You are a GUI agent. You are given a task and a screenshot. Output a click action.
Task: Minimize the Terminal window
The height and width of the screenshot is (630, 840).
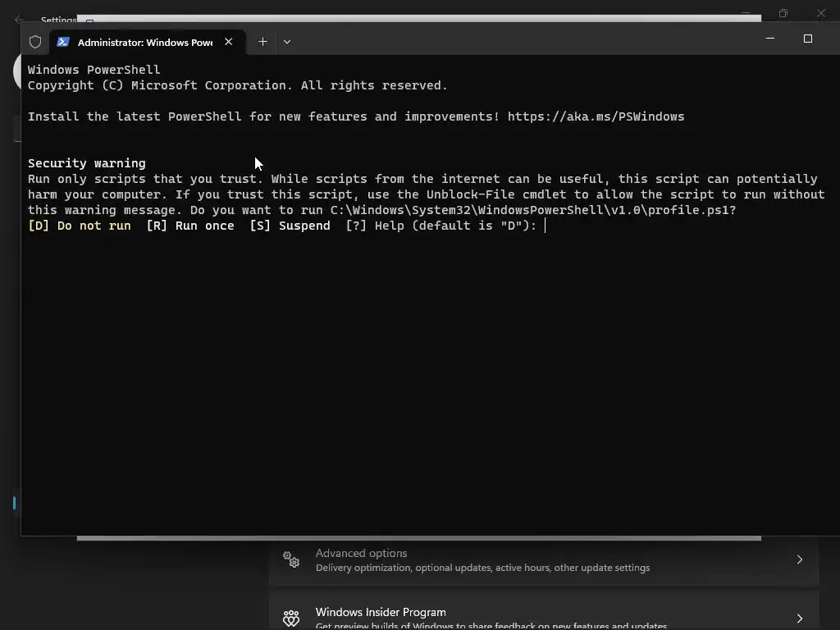click(769, 39)
